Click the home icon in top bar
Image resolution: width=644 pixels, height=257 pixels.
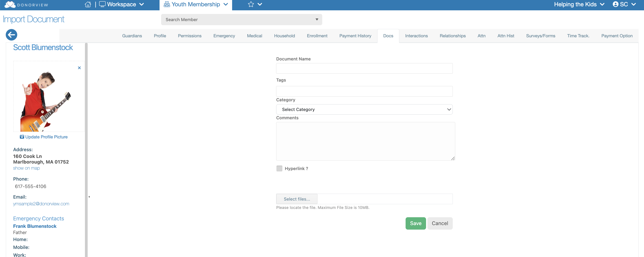[x=88, y=4]
